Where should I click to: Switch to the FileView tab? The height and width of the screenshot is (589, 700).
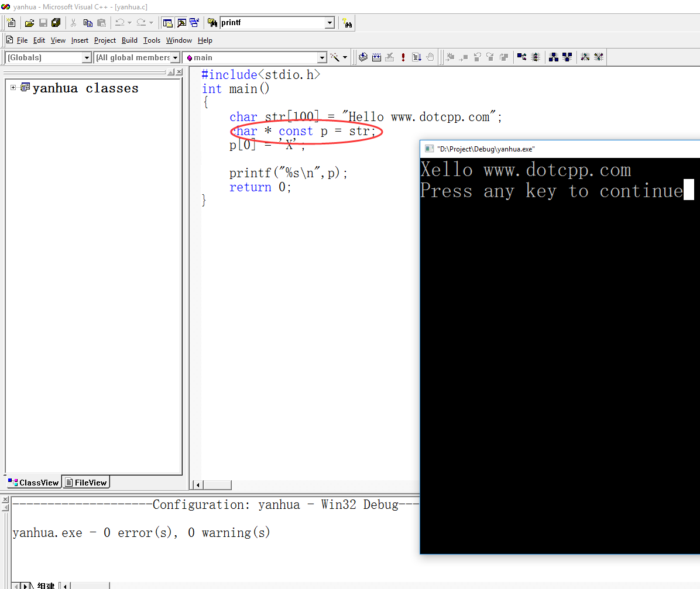[x=86, y=483]
